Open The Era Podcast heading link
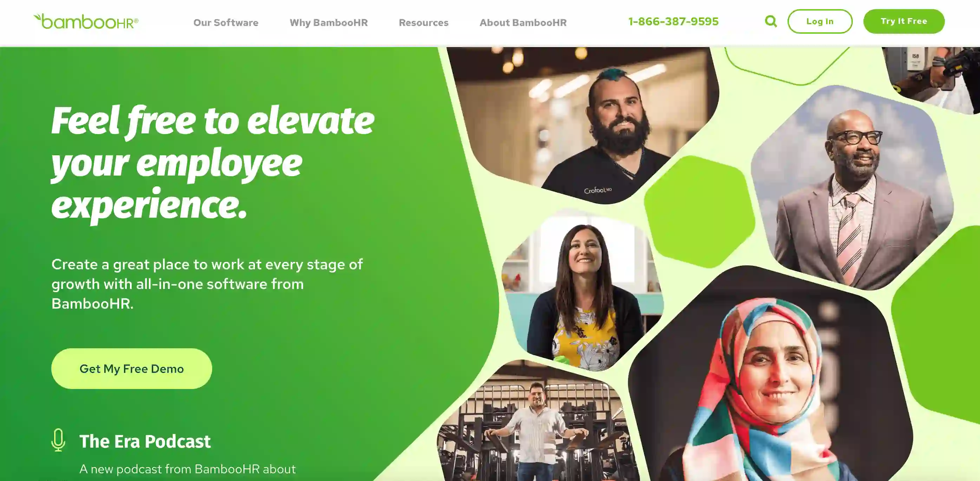980x481 pixels. 145,441
